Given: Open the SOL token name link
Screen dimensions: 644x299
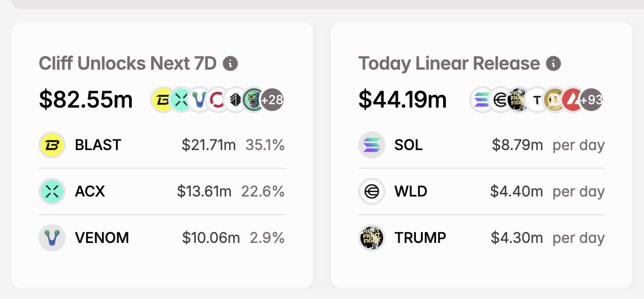Looking at the screenshot, I should point(409,145).
